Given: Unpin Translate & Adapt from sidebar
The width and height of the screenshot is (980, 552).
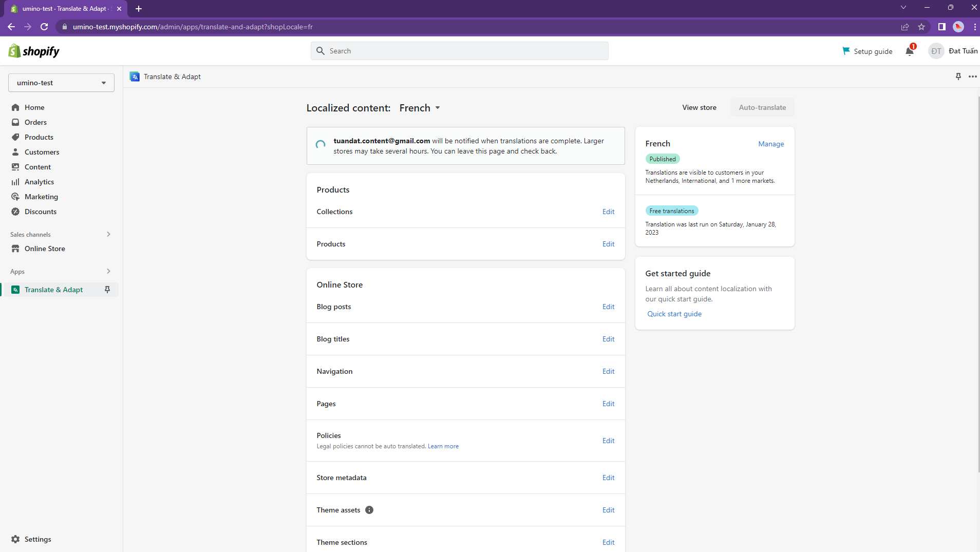Looking at the screenshot, I should pos(107,290).
